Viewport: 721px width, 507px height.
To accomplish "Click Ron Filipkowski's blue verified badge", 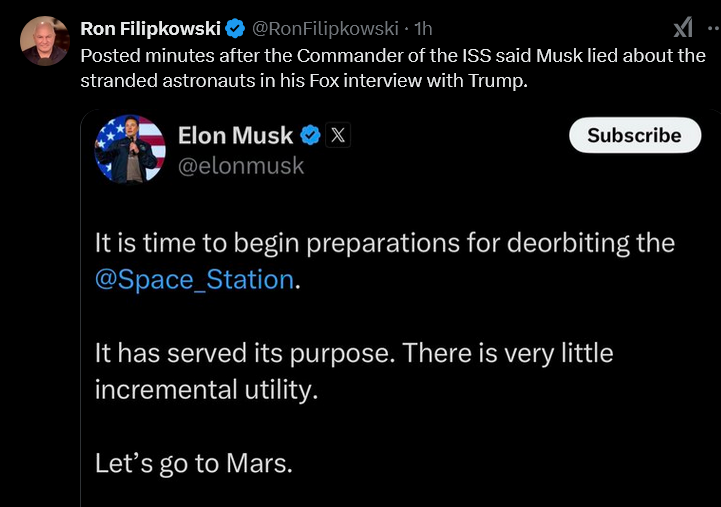I will tap(235, 28).
